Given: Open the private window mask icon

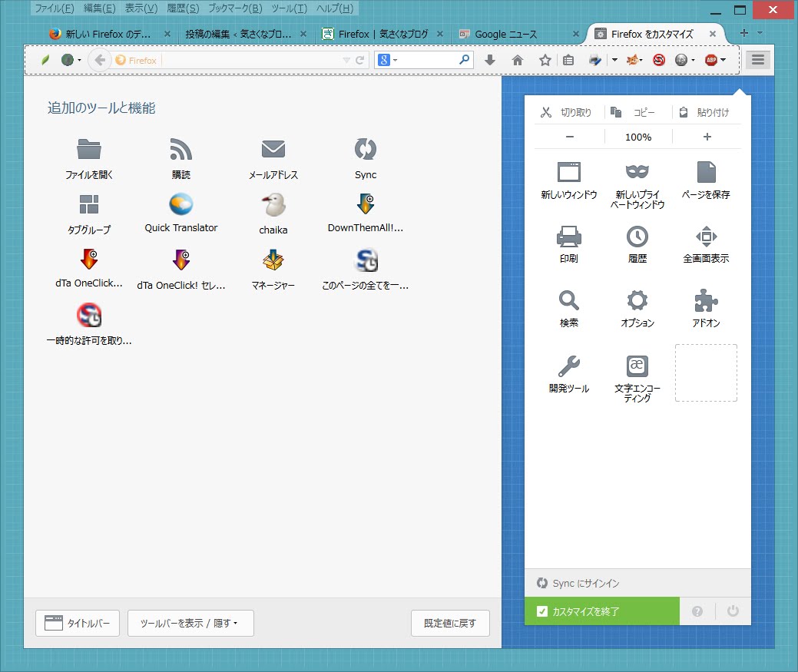Looking at the screenshot, I should pyautogui.click(x=637, y=171).
